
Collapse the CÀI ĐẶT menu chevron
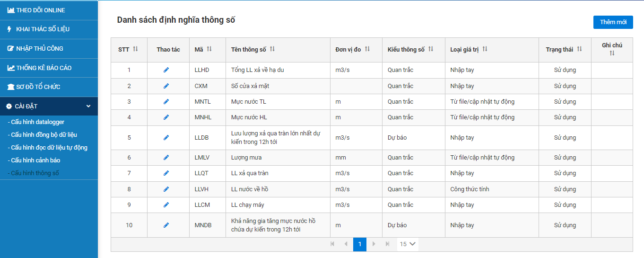tap(88, 107)
